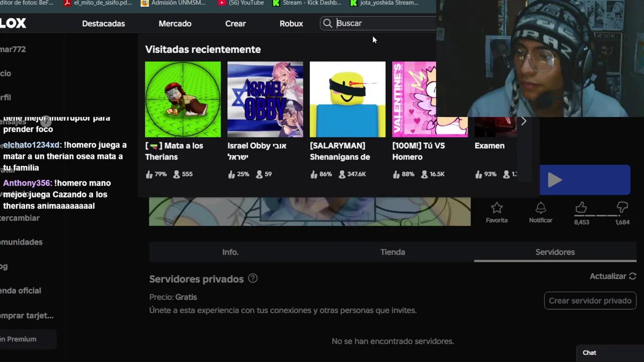Switch to Admisión UNMSM browser tab
The image size is (644, 362).
173,3
